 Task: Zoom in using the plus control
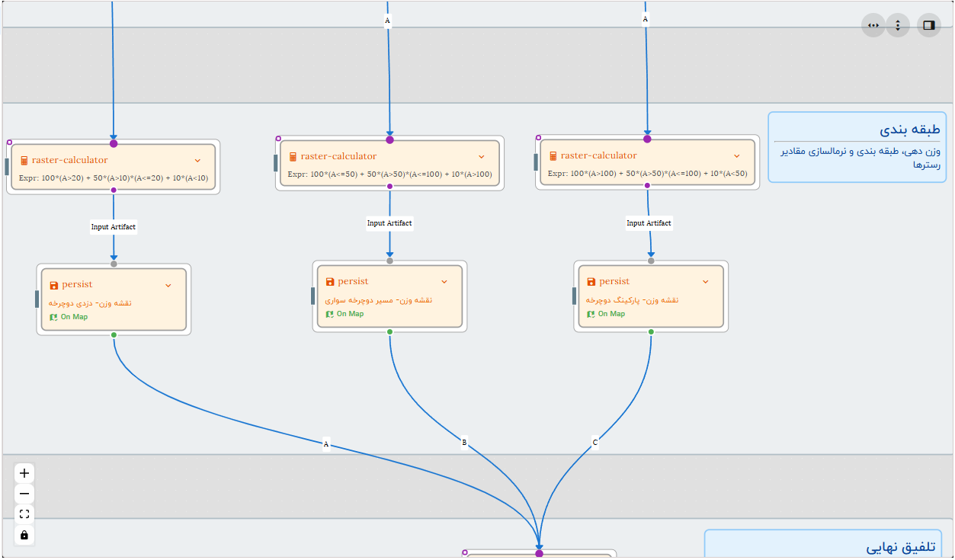[x=24, y=472]
